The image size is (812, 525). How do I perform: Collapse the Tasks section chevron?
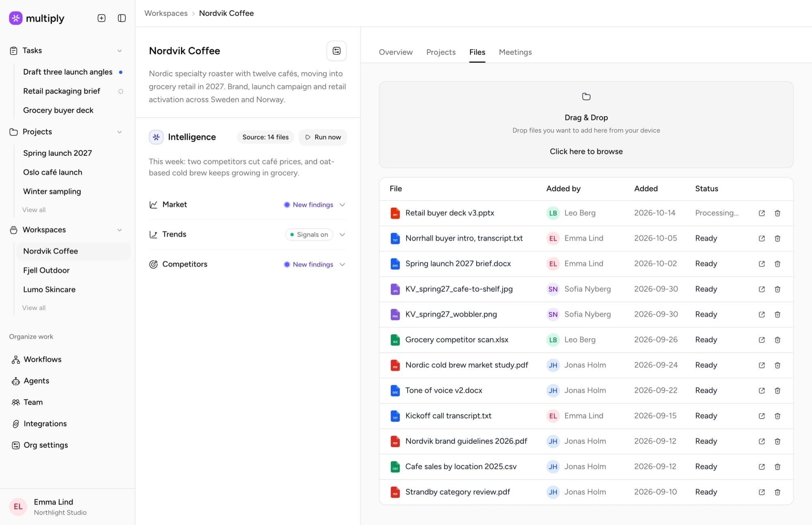point(119,51)
